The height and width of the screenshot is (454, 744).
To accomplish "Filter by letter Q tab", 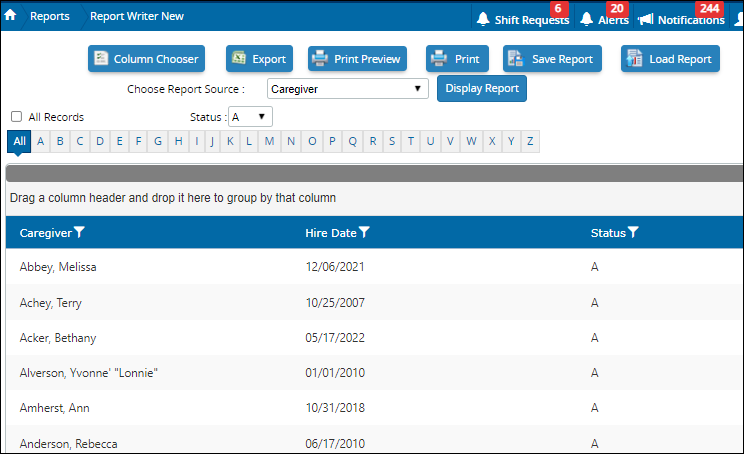I will click(353, 141).
